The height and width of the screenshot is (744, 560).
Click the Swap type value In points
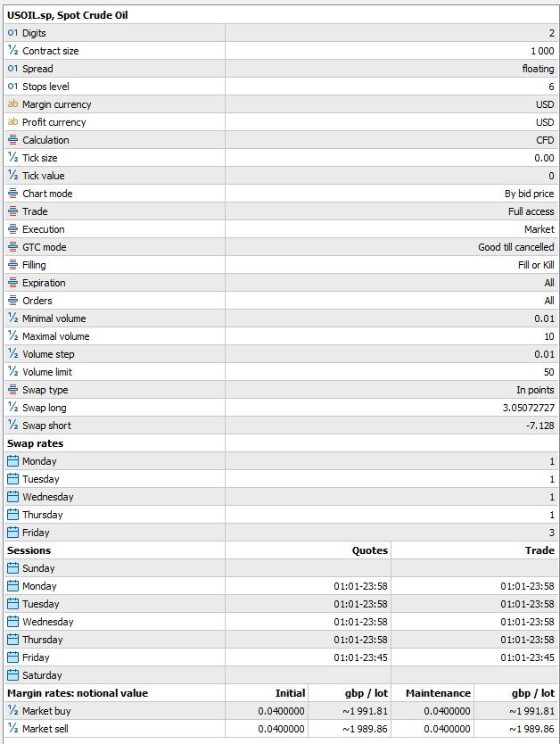[535, 390]
